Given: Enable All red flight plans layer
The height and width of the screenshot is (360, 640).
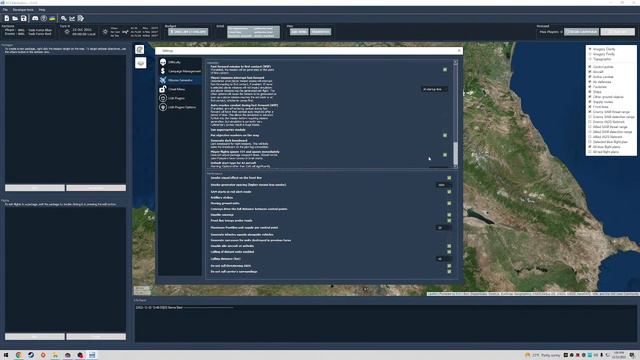Looking at the screenshot, I should (590, 152).
